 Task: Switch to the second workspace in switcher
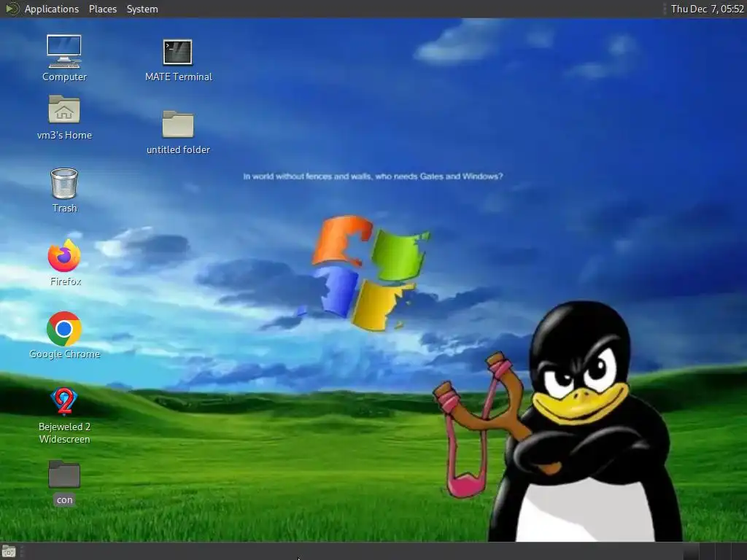click(708, 551)
